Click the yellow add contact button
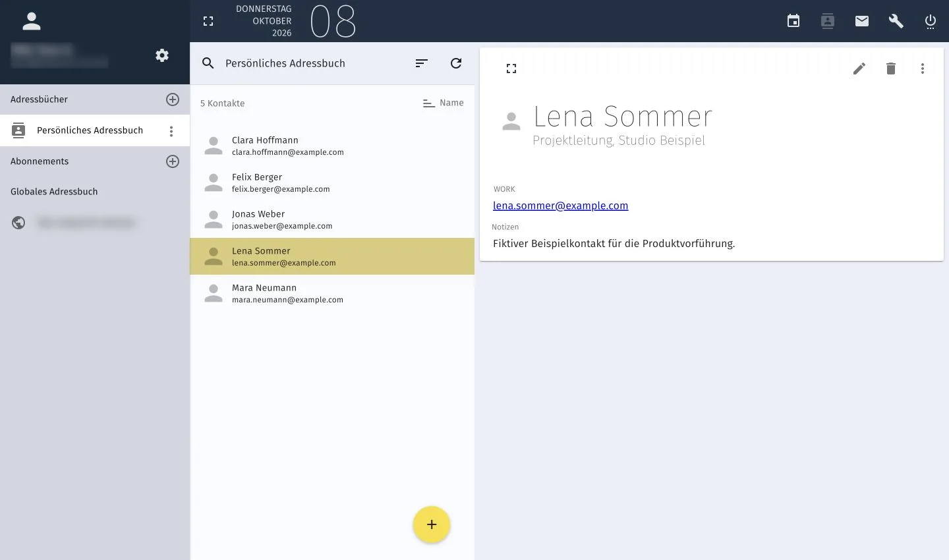This screenshot has width=949, height=560. tap(432, 524)
